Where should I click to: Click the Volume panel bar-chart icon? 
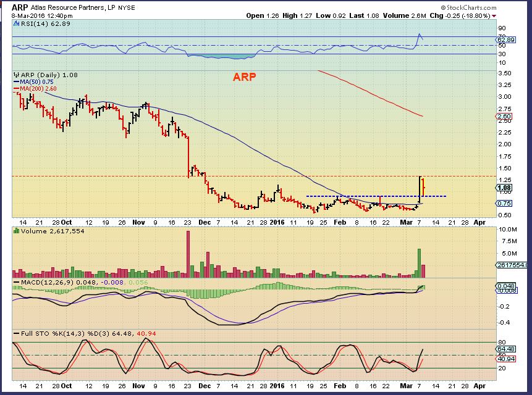(x=16, y=231)
